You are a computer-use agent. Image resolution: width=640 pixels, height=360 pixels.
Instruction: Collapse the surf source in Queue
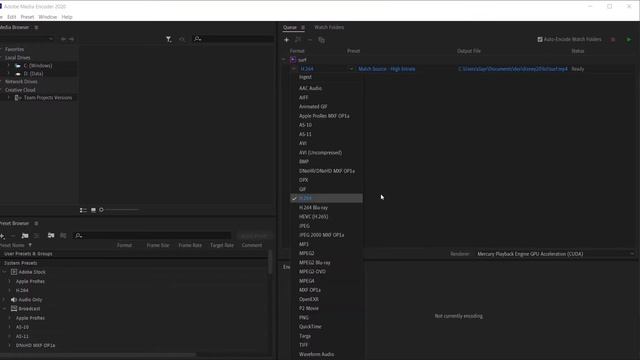pos(284,60)
